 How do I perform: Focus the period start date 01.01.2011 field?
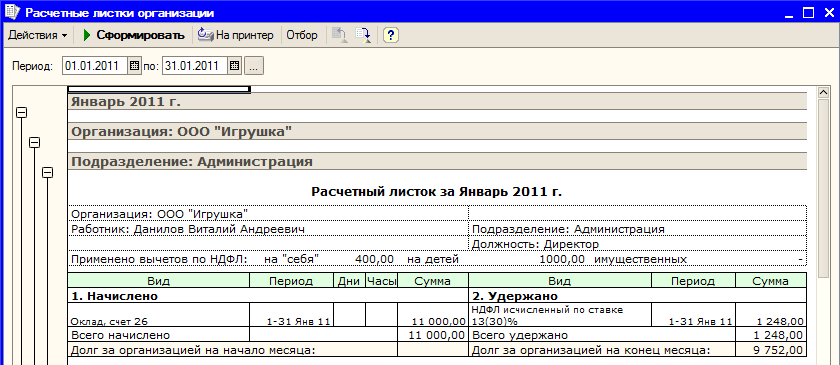(95, 66)
